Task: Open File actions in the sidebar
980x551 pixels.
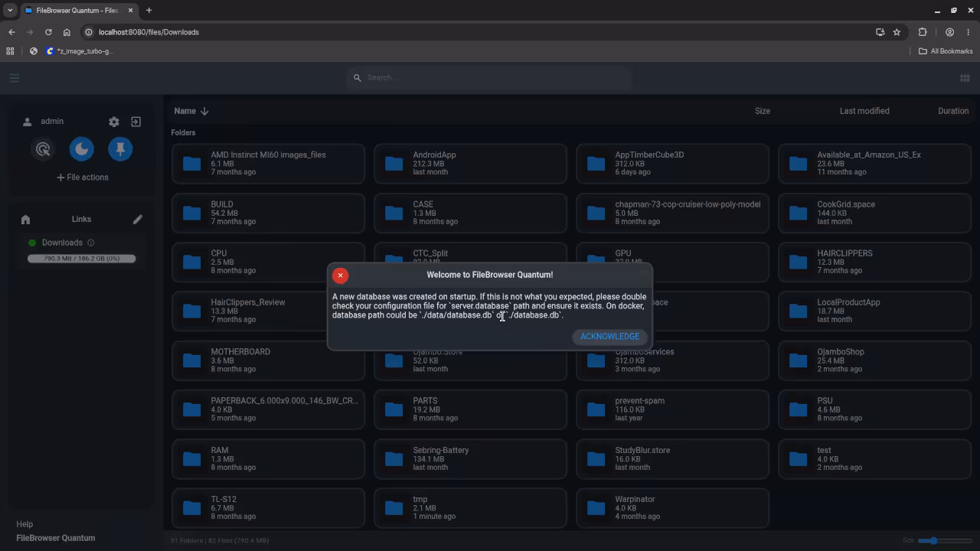Action: (x=82, y=178)
